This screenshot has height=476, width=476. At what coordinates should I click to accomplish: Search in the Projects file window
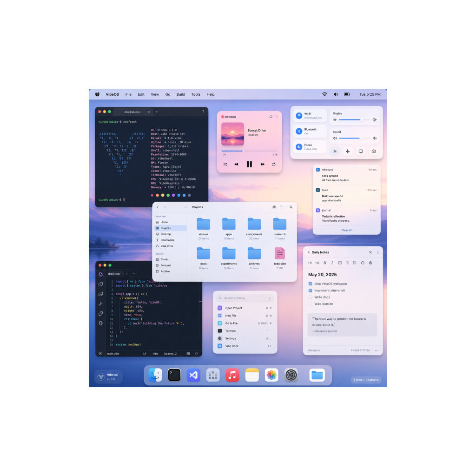291,207
